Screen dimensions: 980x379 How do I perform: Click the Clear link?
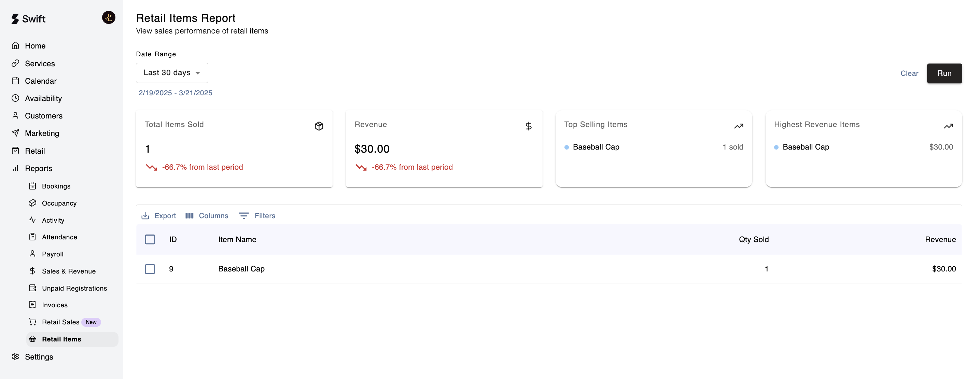[x=909, y=73]
